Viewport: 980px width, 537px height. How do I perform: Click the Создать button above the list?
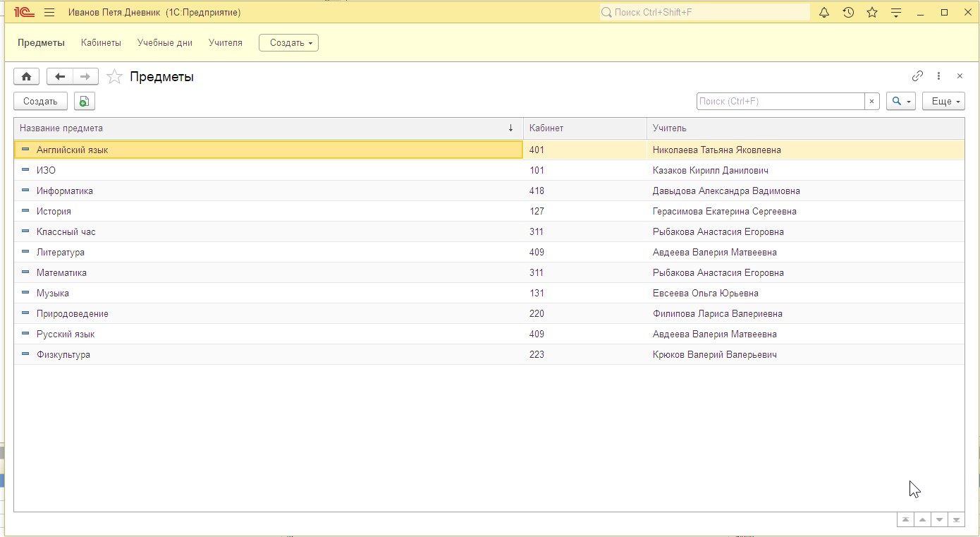(40, 102)
